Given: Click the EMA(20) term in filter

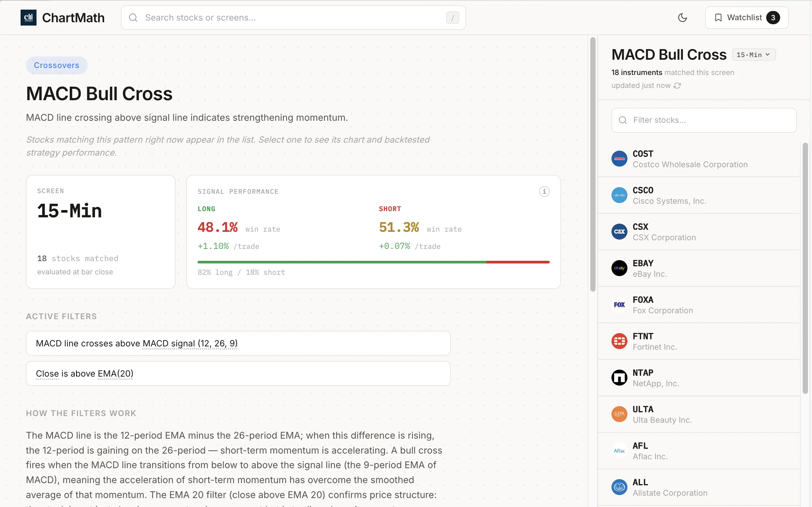Looking at the screenshot, I should click(116, 374).
